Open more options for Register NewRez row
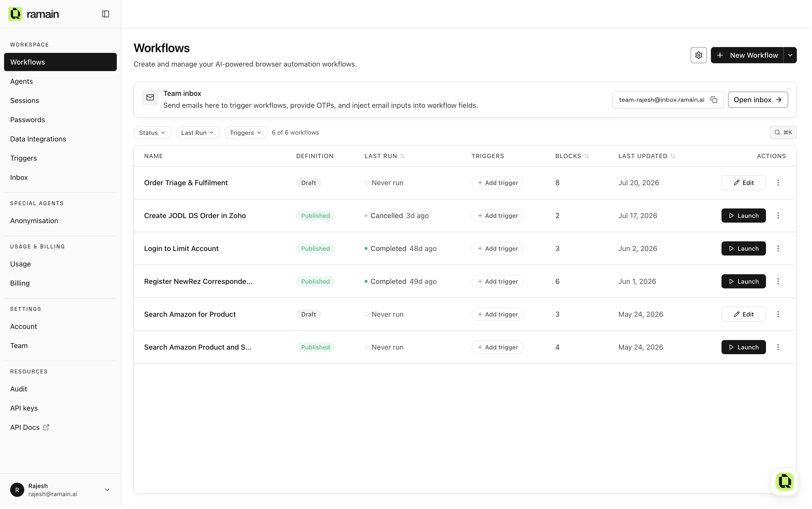Screen dimensions: 812x509 pos(778,281)
